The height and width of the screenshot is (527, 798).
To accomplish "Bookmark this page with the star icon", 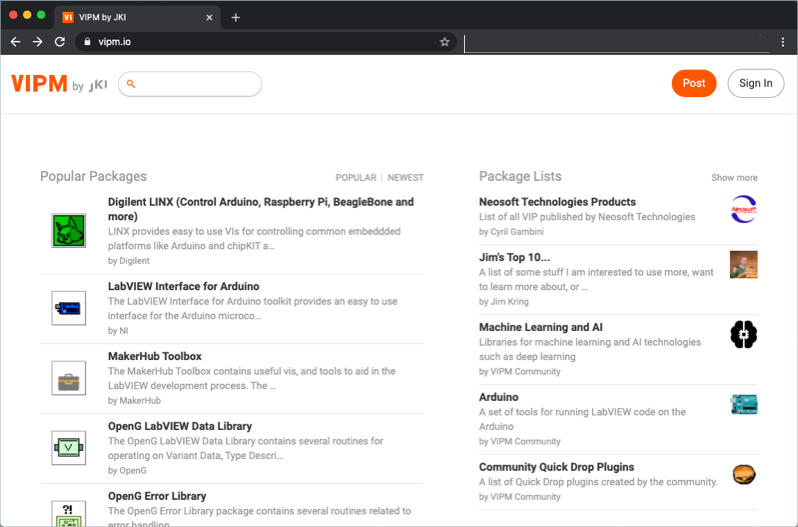I will (x=444, y=42).
